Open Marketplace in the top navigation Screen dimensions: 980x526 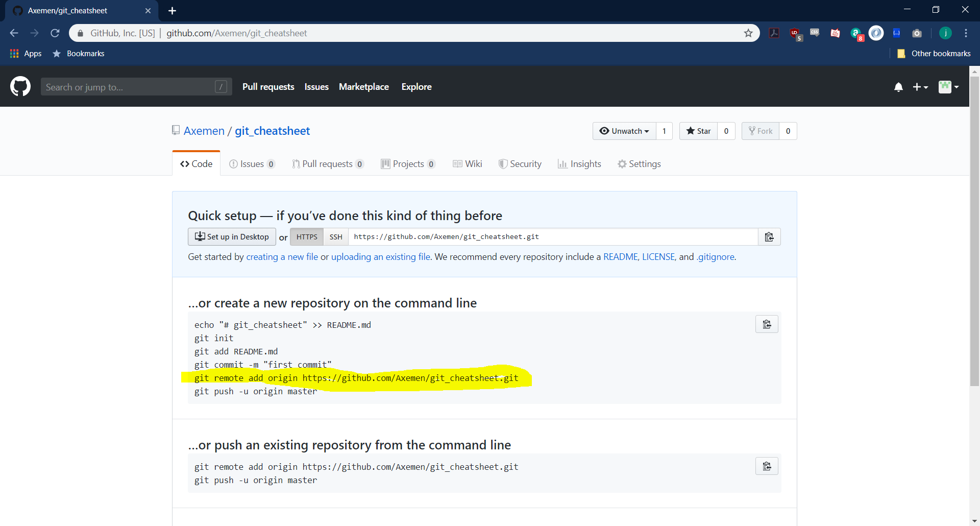[x=364, y=87]
